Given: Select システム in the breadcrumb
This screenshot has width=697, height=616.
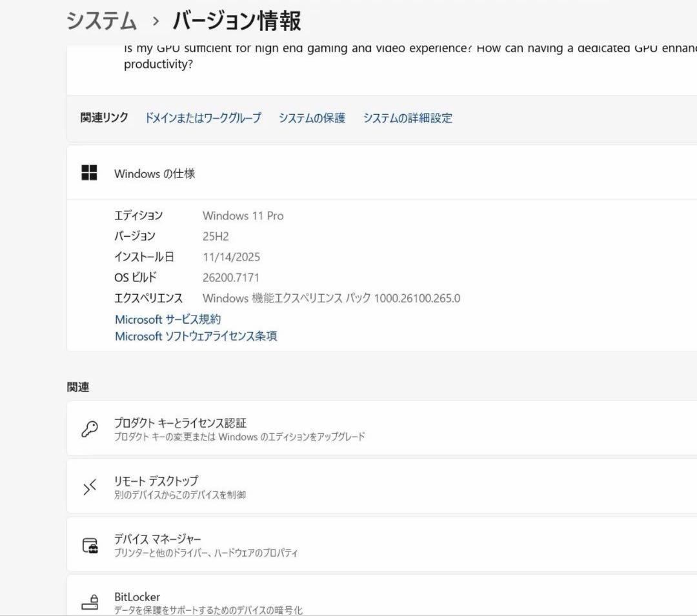Looking at the screenshot, I should [x=99, y=19].
